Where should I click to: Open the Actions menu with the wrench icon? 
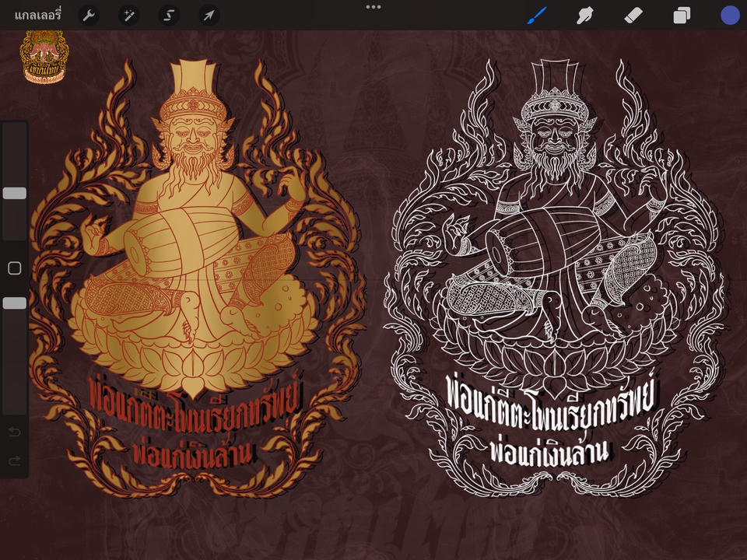point(88,15)
